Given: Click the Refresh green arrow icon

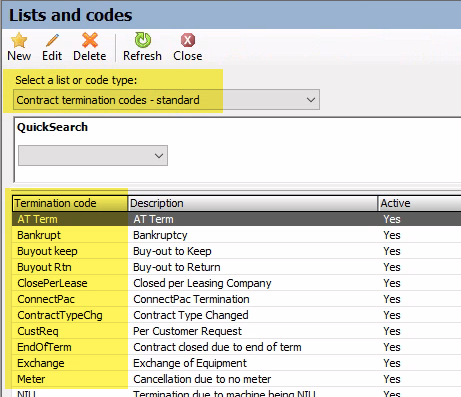Looking at the screenshot, I should [143, 40].
